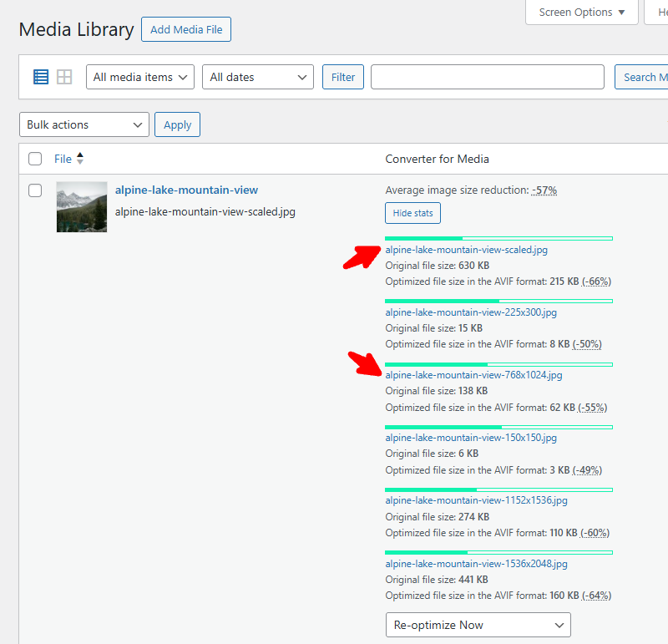
Task: Open the alpine lake thumbnail image
Action: click(82, 206)
